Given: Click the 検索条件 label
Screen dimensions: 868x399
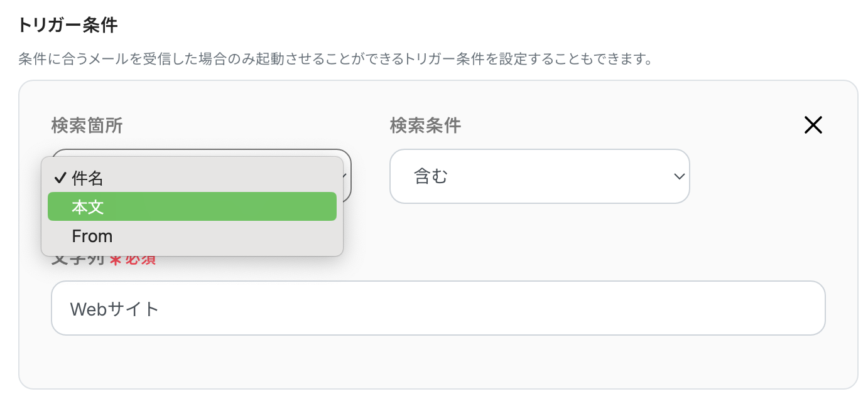Looking at the screenshot, I should [425, 126].
